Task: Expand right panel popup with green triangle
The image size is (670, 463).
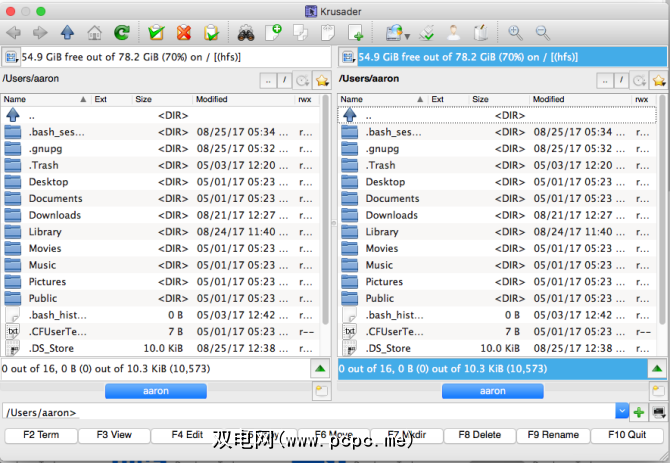Action: [657, 369]
